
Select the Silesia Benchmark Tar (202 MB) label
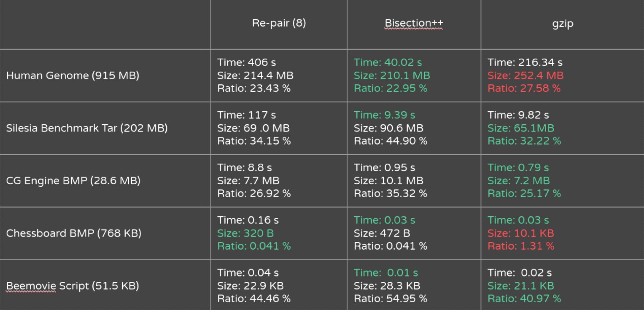[x=87, y=128]
